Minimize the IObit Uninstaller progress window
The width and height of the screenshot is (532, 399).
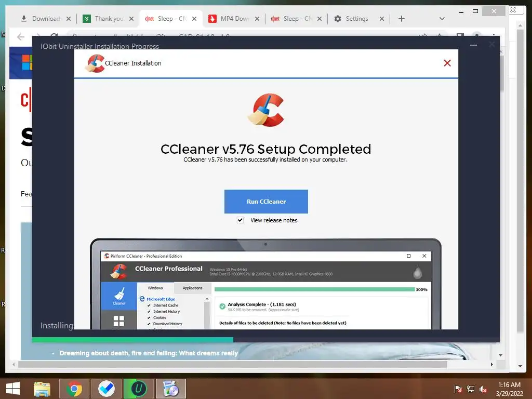pyautogui.click(x=474, y=45)
